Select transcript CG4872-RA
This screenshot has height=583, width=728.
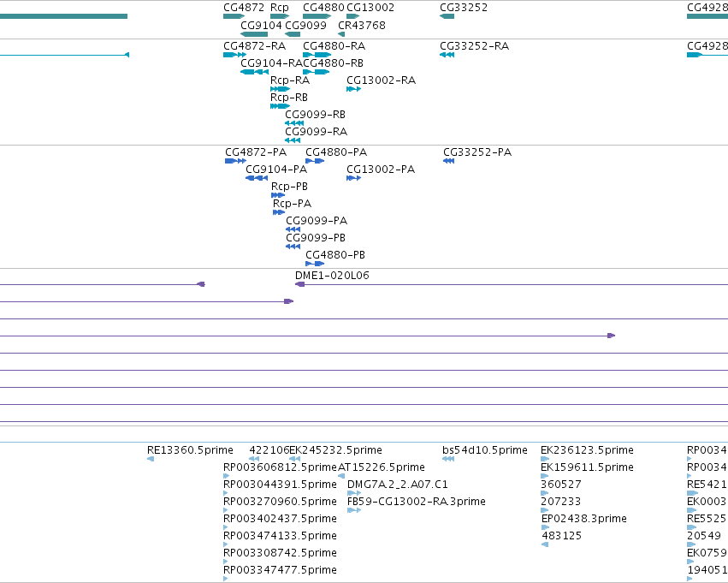(234, 55)
